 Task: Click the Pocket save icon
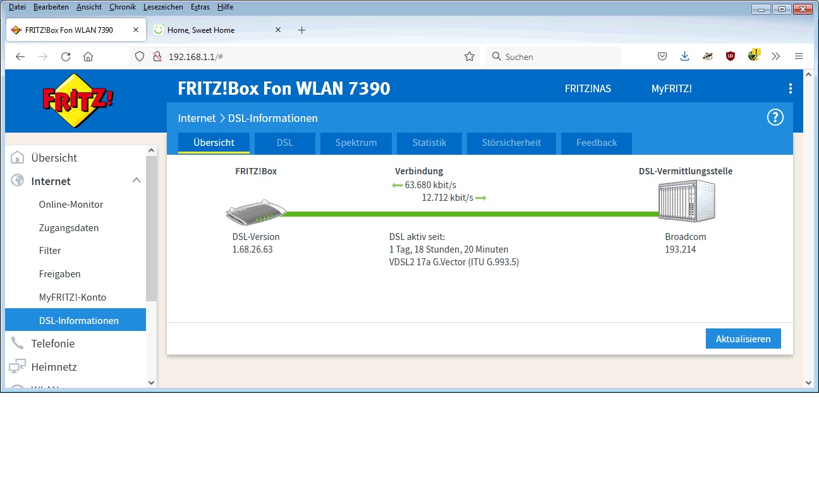coord(662,56)
